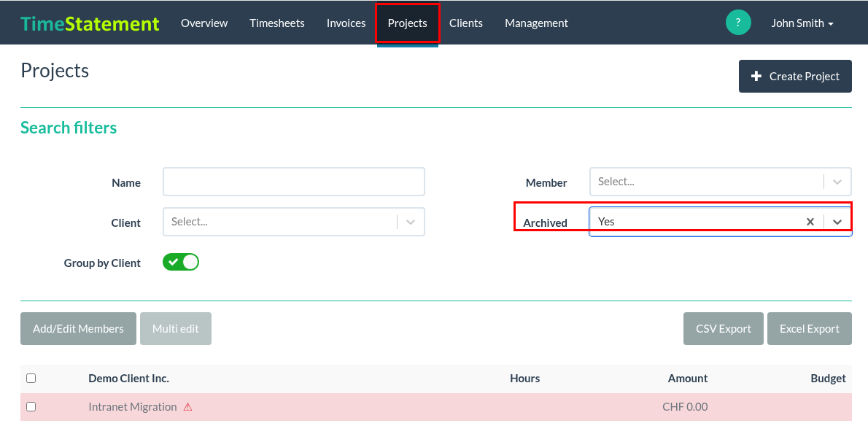Image resolution: width=868 pixels, height=426 pixels.
Task: Open the Archived dropdown arrow
Action: click(837, 222)
